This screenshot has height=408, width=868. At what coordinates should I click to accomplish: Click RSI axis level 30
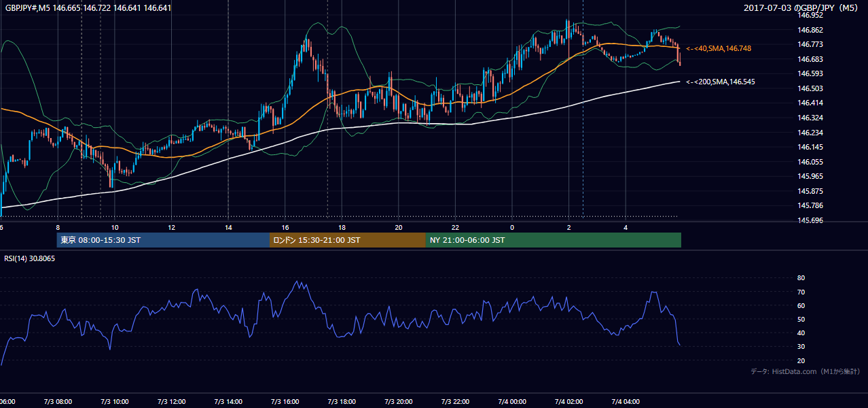[x=801, y=347]
